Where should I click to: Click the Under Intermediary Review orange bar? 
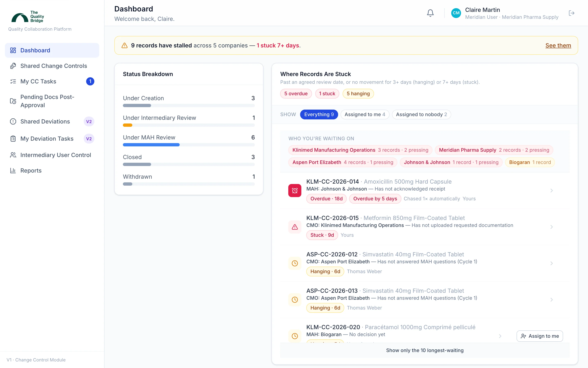pos(128,125)
